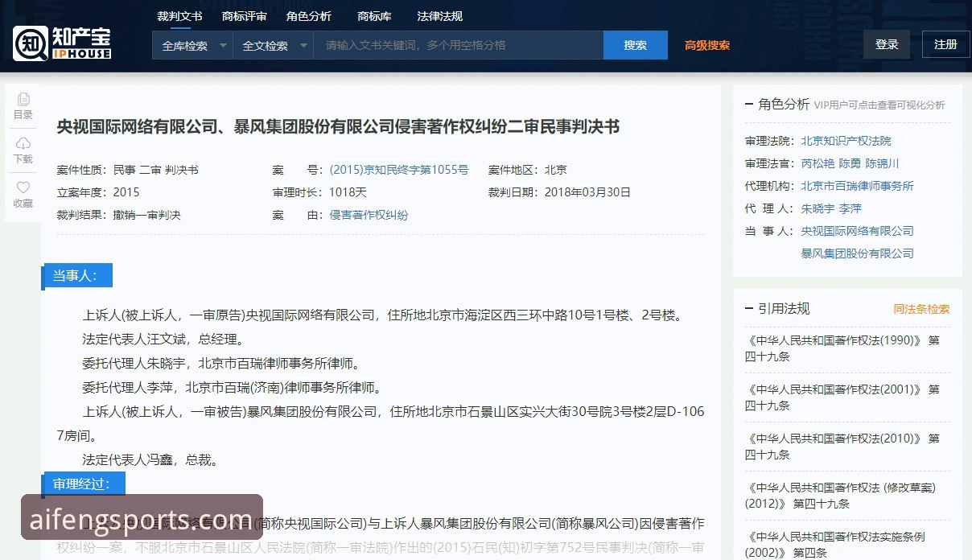This screenshot has height=560, width=972.
Task: Click 著作权法实施条例(2002) 第四条 citation
Action: pyautogui.click(x=835, y=545)
